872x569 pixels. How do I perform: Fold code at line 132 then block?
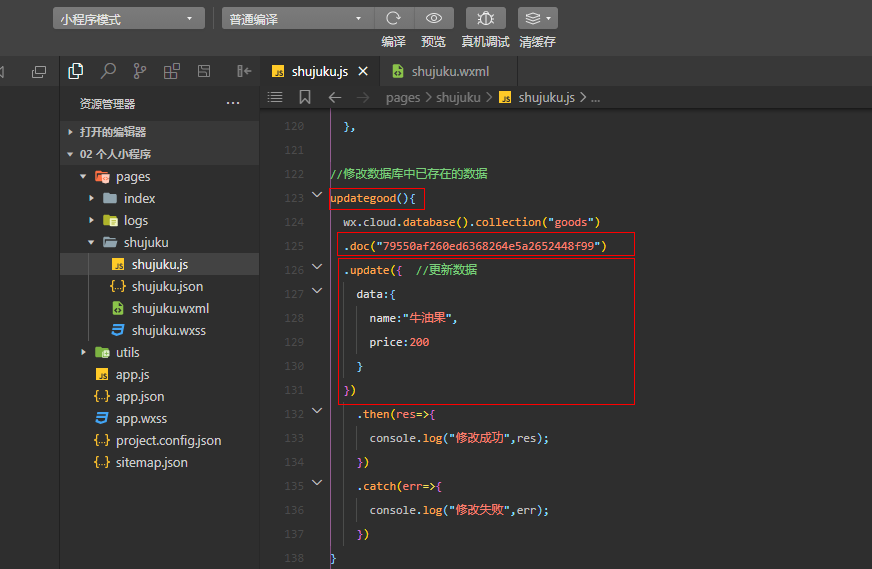pos(317,410)
